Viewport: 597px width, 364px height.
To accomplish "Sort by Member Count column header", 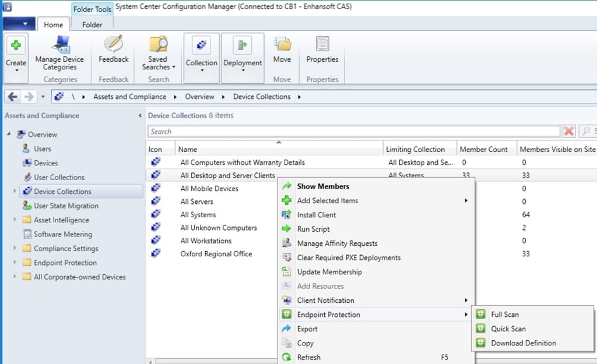I will 486,150.
